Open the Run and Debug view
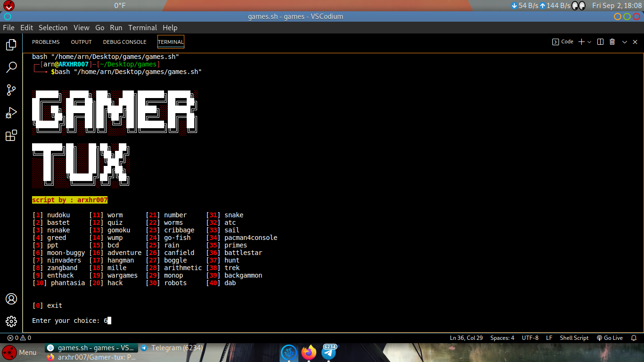This screenshot has height=362, width=644. [x=11, y=113]
